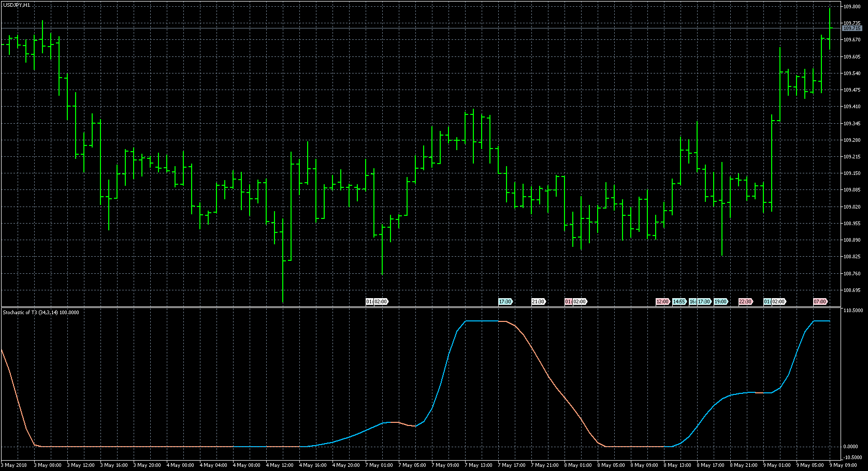Click the 110.5000 indicator scale value
This screenshot has height=471, width=868.
click(x=853, y=311)
